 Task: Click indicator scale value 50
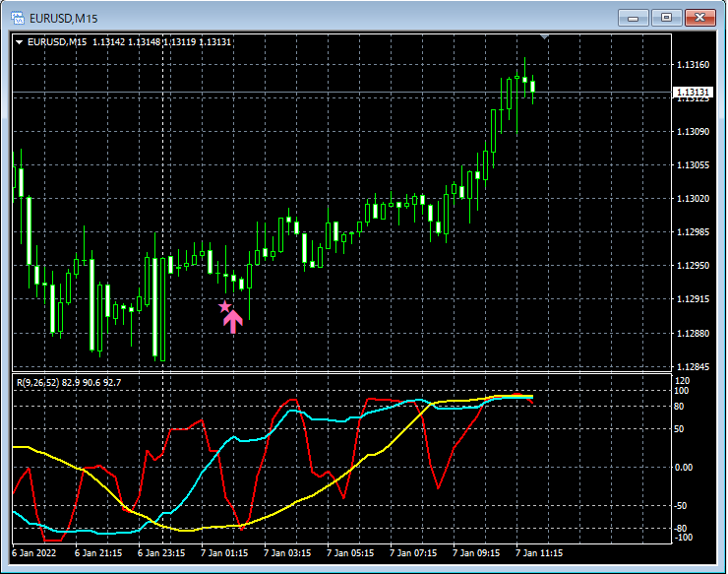[679, 429]
